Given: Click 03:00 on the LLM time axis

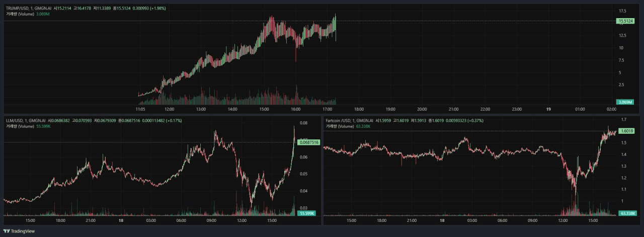Looking at the screenshot, I should point(151,220).
